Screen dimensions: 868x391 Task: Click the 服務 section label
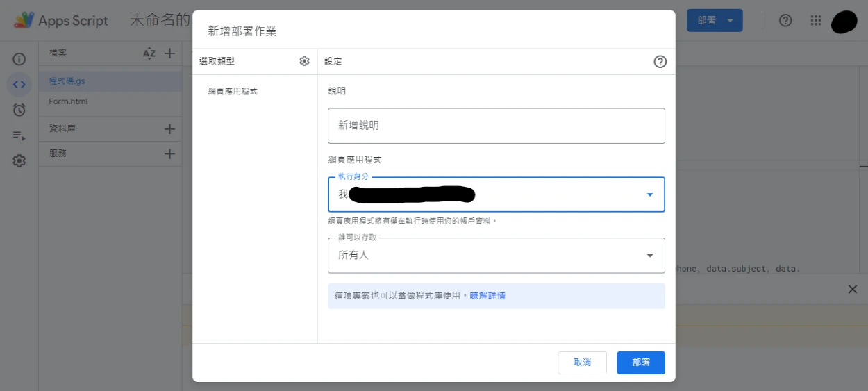coord(58,153)
